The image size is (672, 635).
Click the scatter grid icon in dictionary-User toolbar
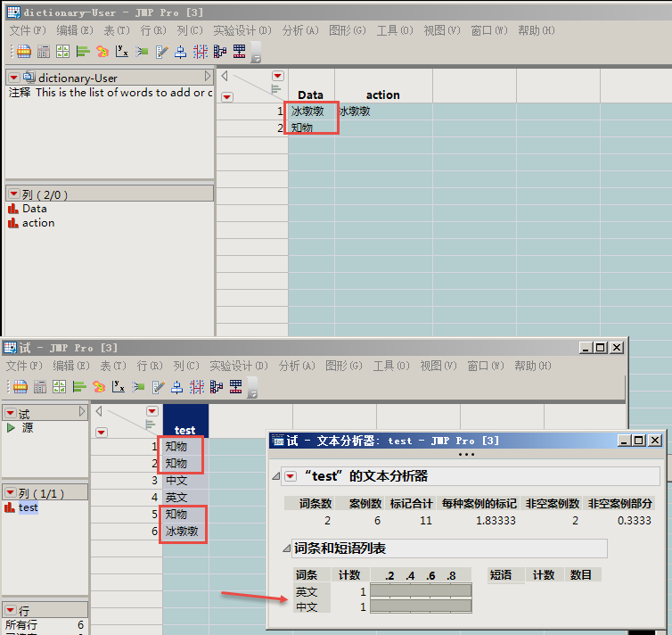[201, 52]
